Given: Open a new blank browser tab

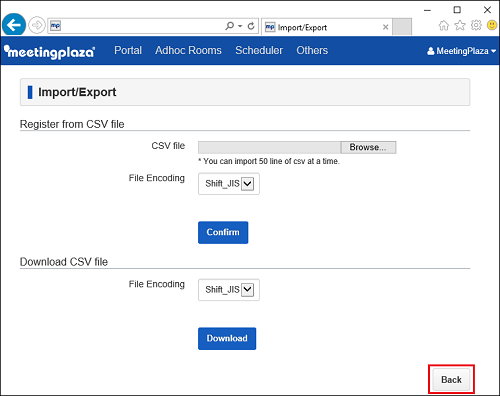Looking at the screenshot, I should [x=402, y=27].
